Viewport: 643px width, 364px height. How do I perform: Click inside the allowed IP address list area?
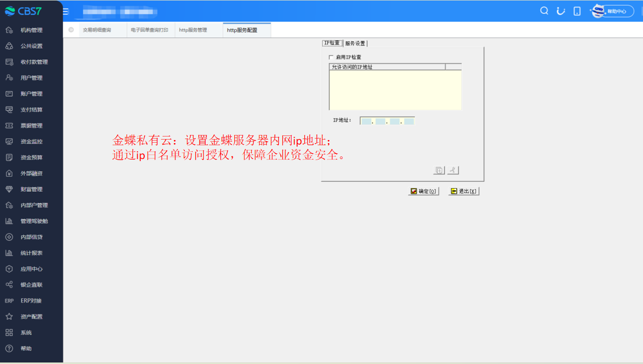[395, 90]
